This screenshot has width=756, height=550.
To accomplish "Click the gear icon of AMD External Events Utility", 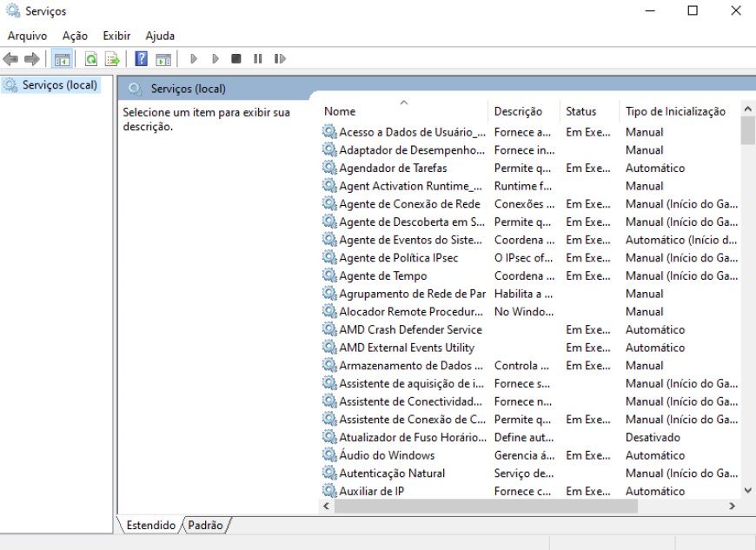I will [x=329, y=347].
